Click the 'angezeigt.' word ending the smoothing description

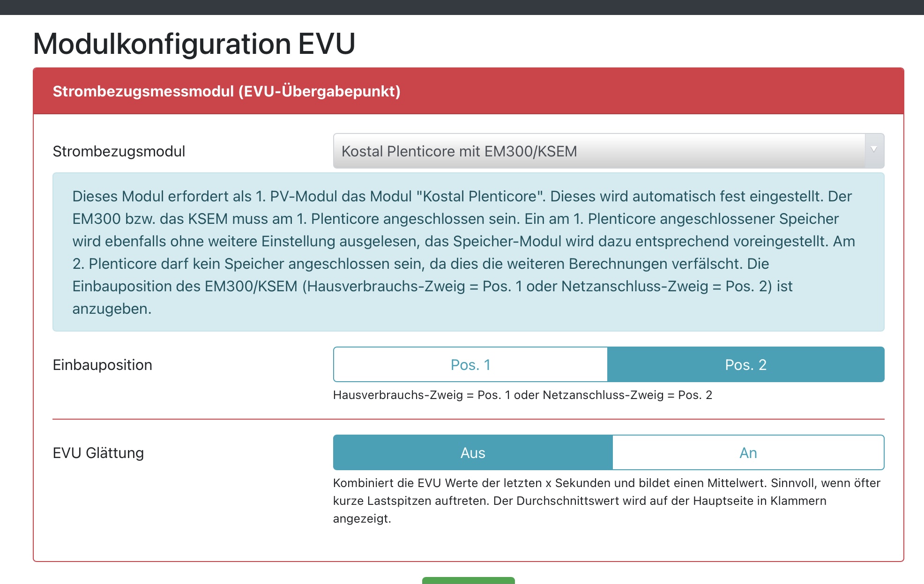tap(362, 518)
